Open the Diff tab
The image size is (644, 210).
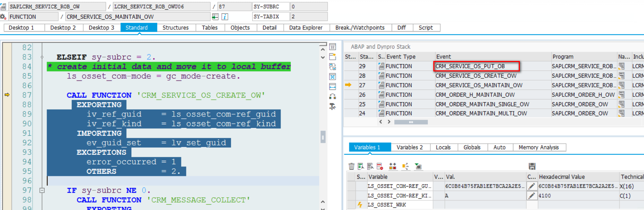click(x=401, y=28)
